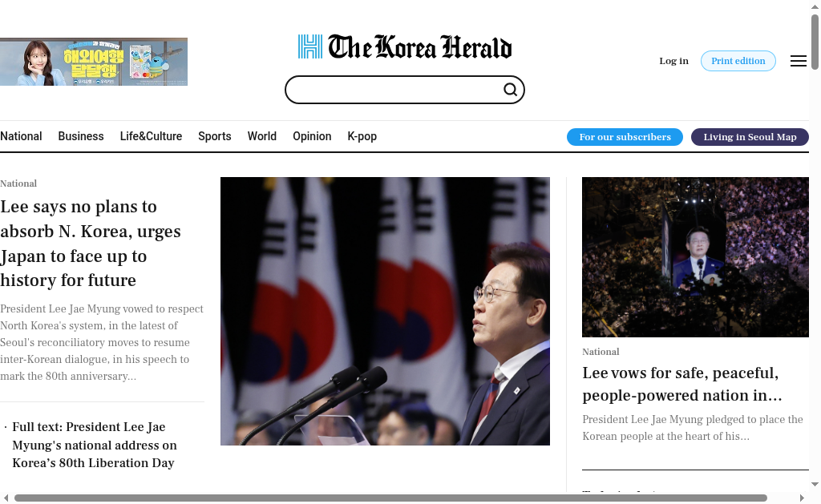The image size is (821, 504).
Task: Click the horizontal scrollbar thumb
Action: coord(390,498)
